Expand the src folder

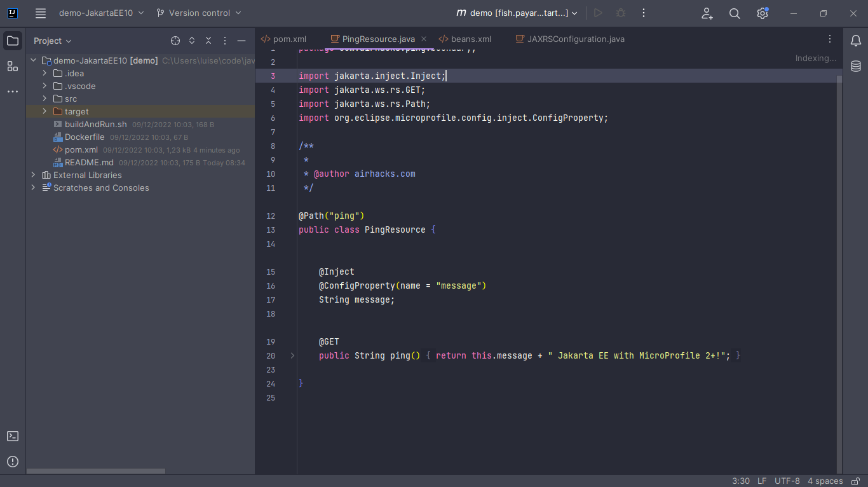tap(45, 99)
